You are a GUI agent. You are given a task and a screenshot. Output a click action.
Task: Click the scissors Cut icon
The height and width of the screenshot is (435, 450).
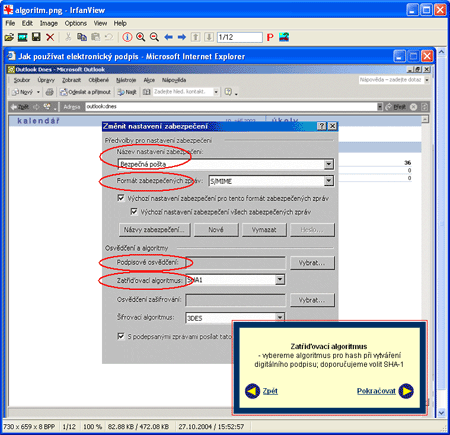68,37
